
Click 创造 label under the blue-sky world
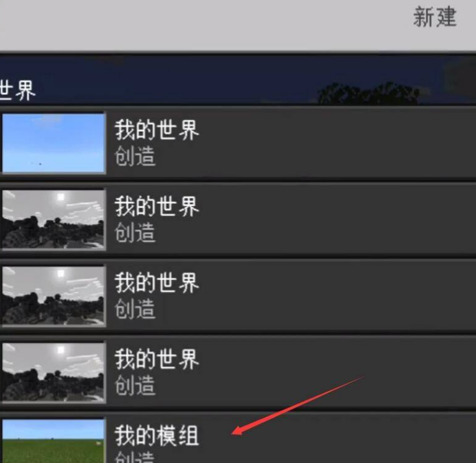coord(135,156)
